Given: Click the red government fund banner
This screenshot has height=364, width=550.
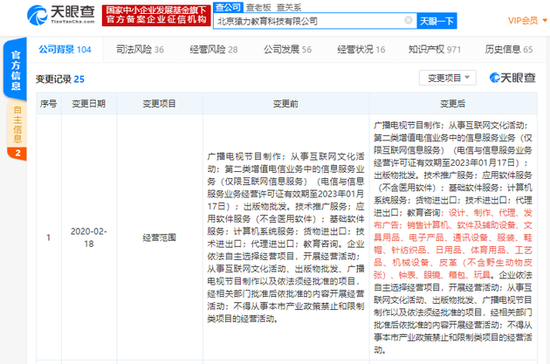Looking at the screenshot, I should pyautogui.click(x=156, y=15).
